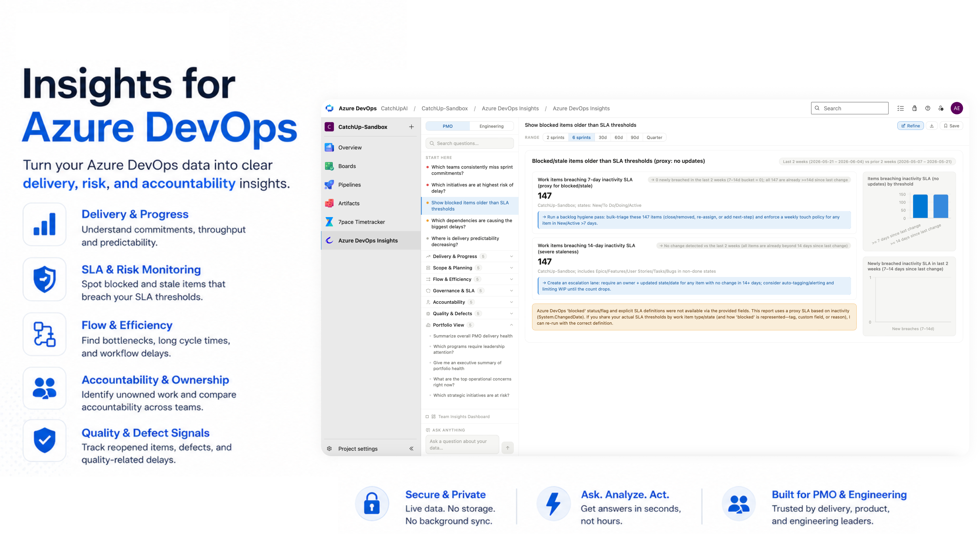Click the Secure & Private lock icon
This screenshot has width=980, height=551.
click(372, 504)
